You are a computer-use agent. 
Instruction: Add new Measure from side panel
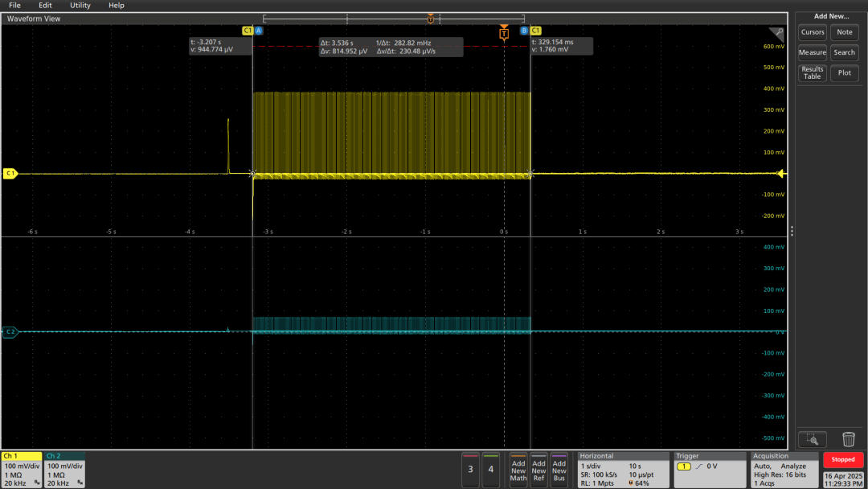pos(812,52)
